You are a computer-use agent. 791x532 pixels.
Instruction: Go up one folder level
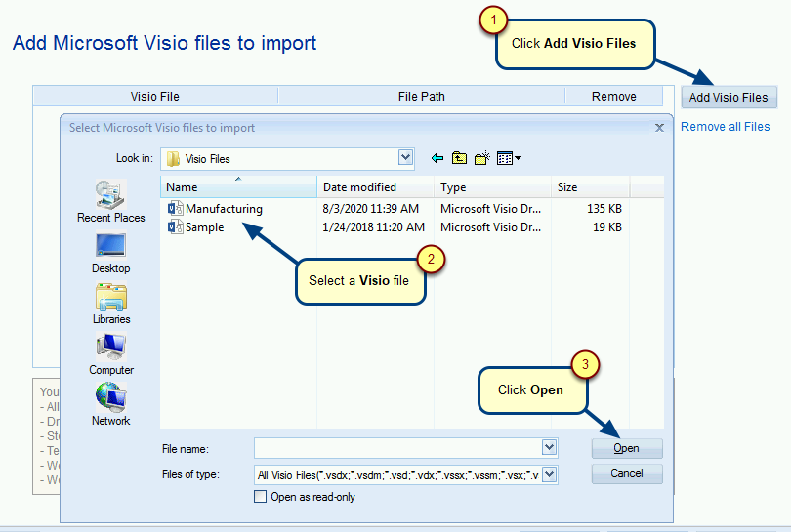tap(459, 158)
